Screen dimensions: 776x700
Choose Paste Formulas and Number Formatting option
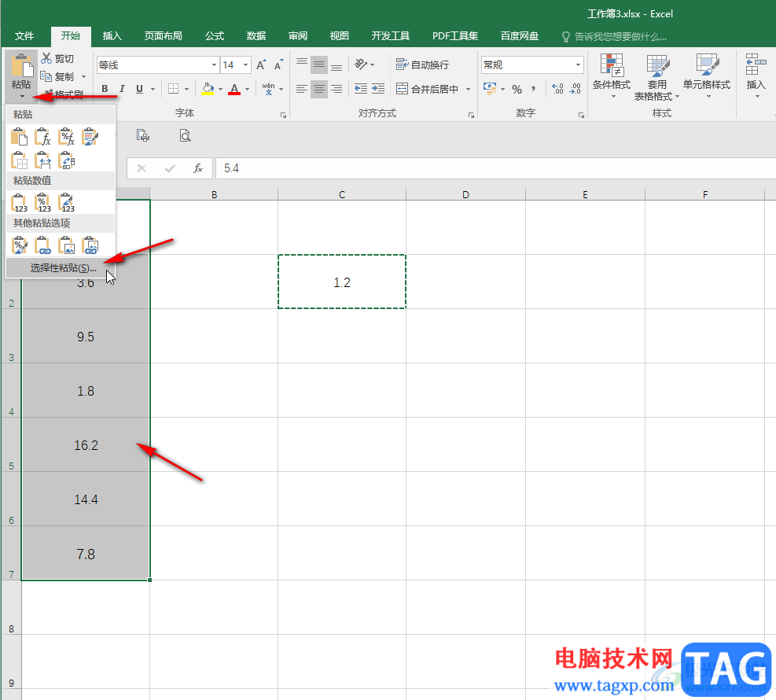click(67, 137)
